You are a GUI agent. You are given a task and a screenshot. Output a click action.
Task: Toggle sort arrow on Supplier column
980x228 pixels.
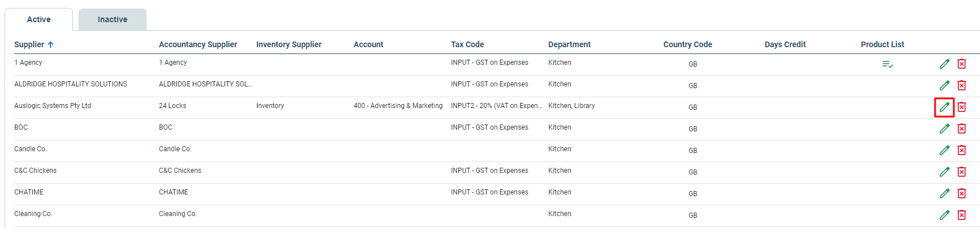click(51, 44)
